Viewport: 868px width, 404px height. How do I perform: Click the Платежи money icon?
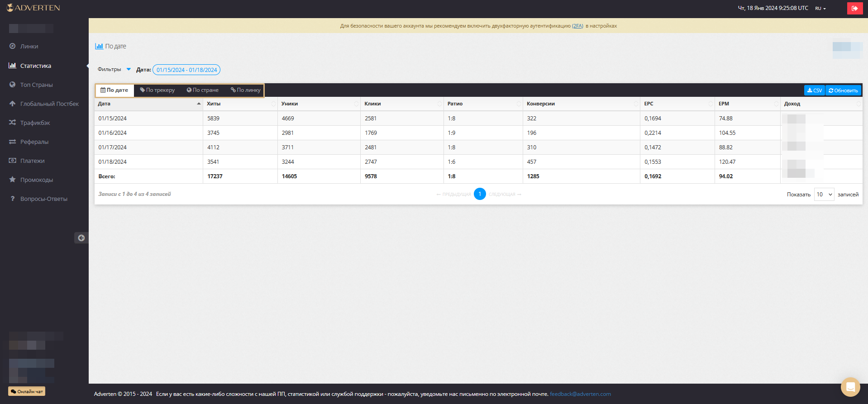[x=12, y=161]
